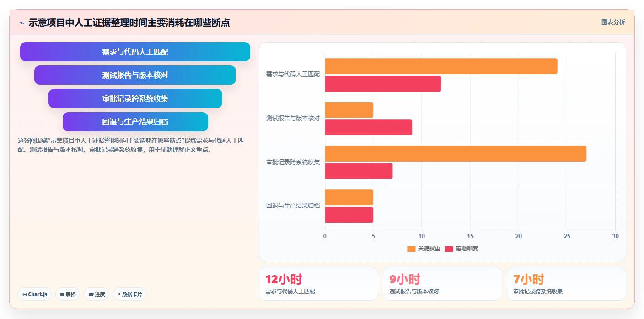The width and height of the screenshot is (644, 319).
Task: Click orange bar for 回退与生产结果归档
Action: point(349,197)
